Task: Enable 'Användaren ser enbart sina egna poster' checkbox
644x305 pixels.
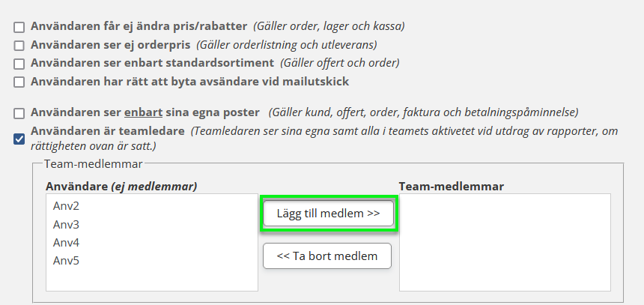Action: (19, 114)
